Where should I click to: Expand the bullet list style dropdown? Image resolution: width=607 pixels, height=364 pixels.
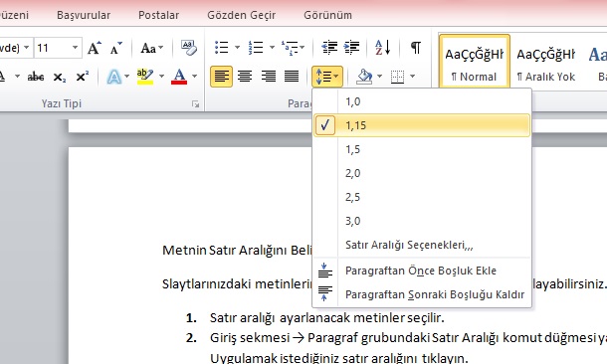point(237,48)
